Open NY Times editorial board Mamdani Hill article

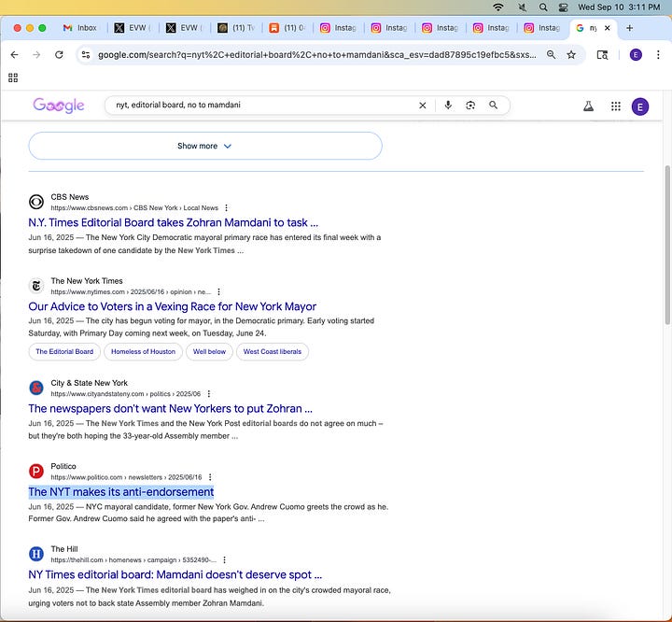click(x=175, y=574)
